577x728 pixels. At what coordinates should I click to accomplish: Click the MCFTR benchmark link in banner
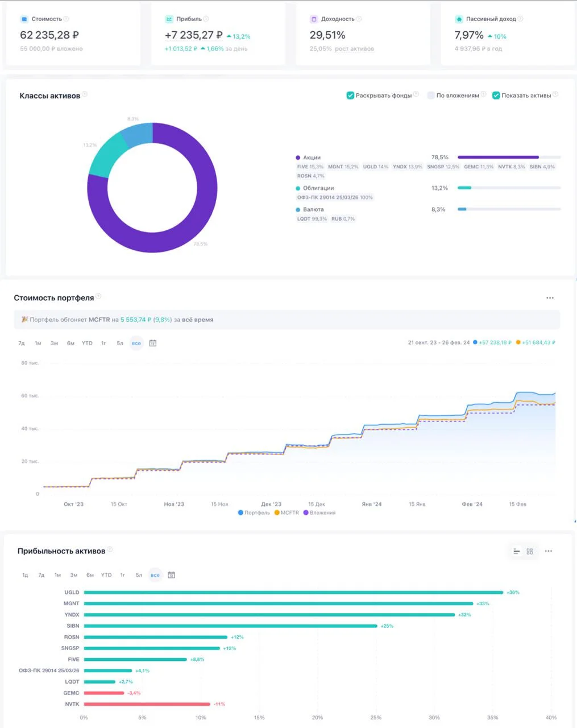99,320
